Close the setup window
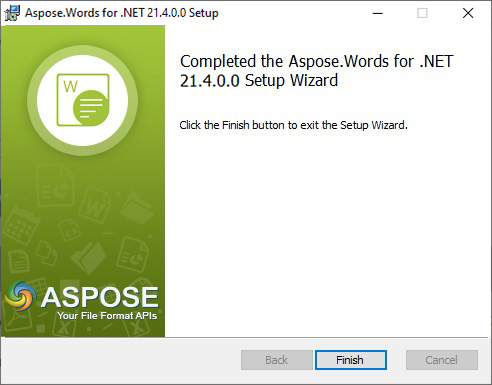Viewport: 492px width, 385px height. (468, 13)
